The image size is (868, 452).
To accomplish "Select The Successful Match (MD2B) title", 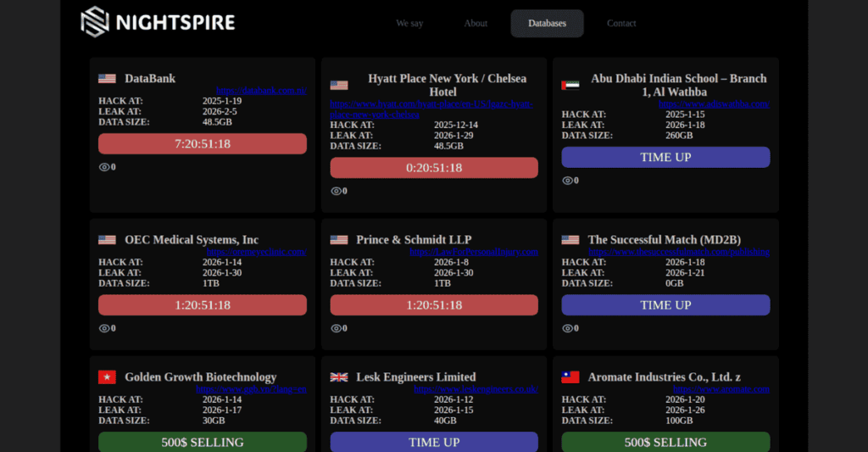I will pyautogui.click(x=665, y=240).
